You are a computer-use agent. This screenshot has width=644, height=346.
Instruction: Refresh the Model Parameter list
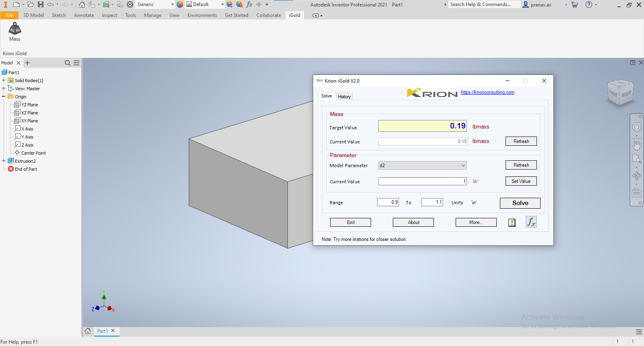(x=521, y=165)
